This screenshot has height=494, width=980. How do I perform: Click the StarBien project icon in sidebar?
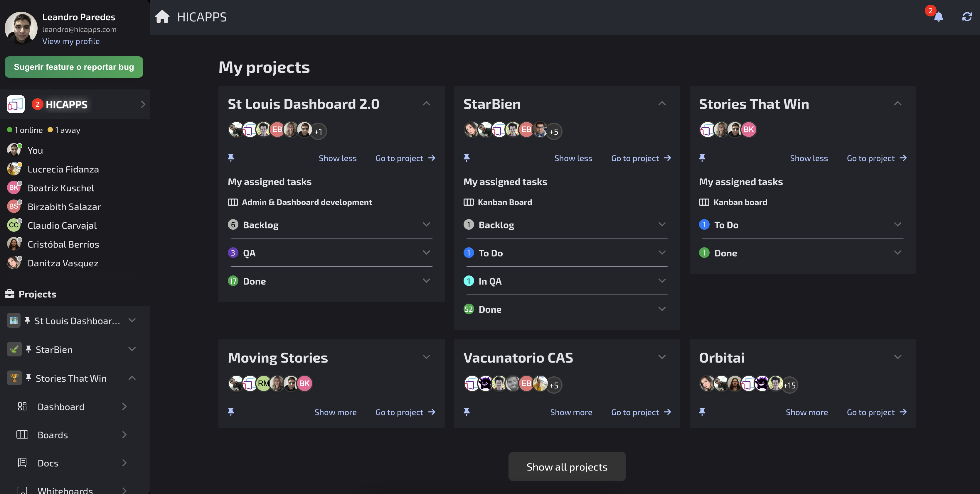14,349
